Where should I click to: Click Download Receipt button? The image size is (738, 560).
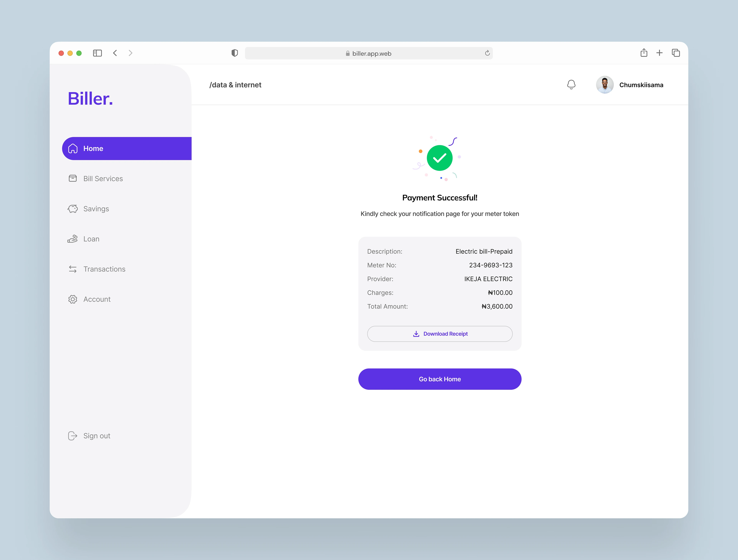[x=439, y=334]
